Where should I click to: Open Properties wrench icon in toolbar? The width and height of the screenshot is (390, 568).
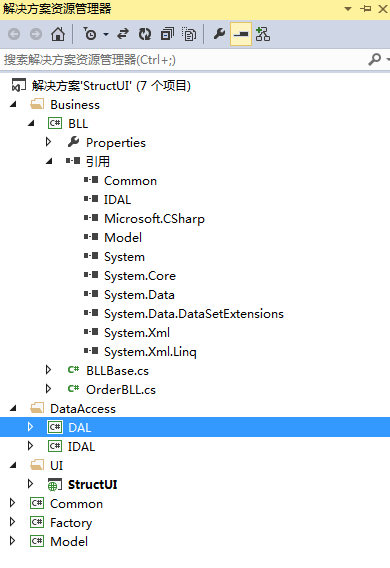click(219, 34)
